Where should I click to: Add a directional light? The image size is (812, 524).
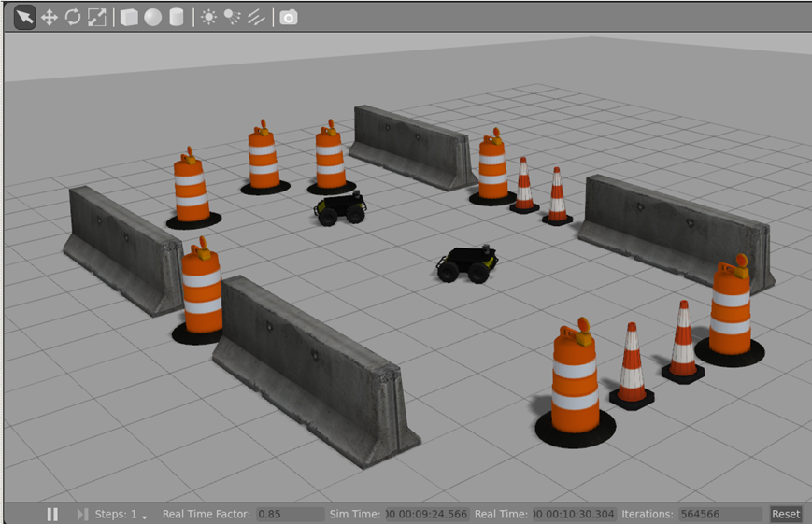(256, 18)
